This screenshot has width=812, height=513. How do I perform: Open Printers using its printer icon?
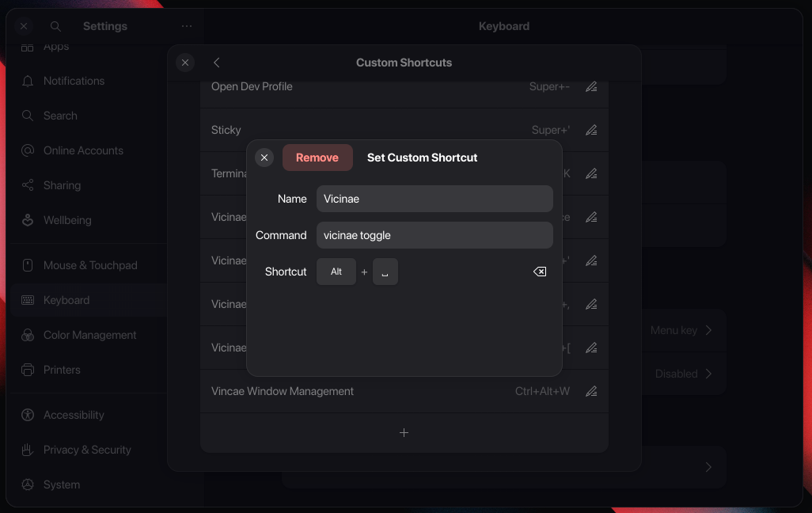[27, 370]
